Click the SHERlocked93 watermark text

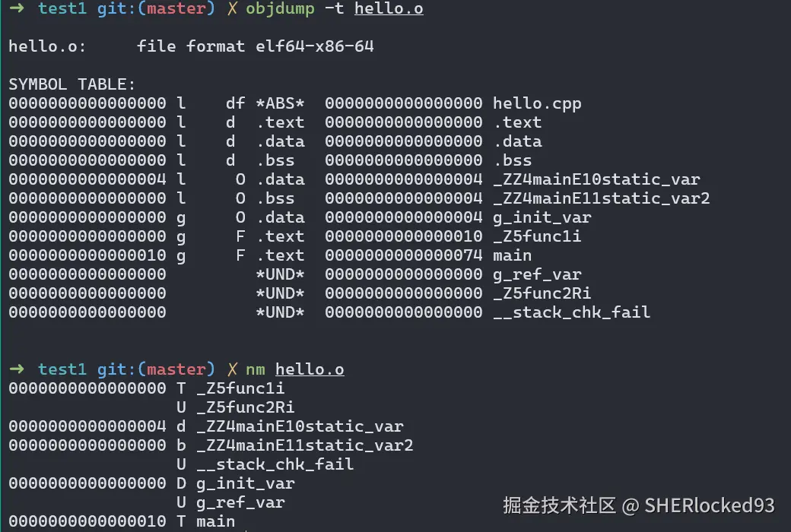click(x=709, y=505)
